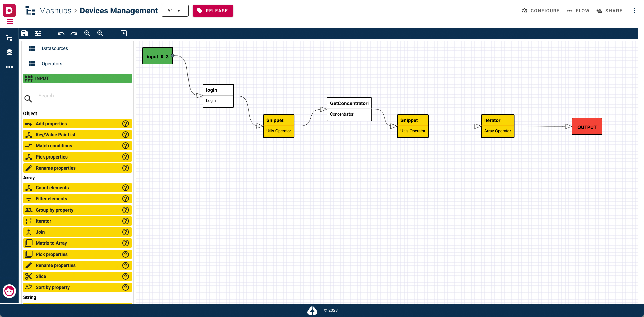Select the Key/Value Pair List operator

coord(78,135)
